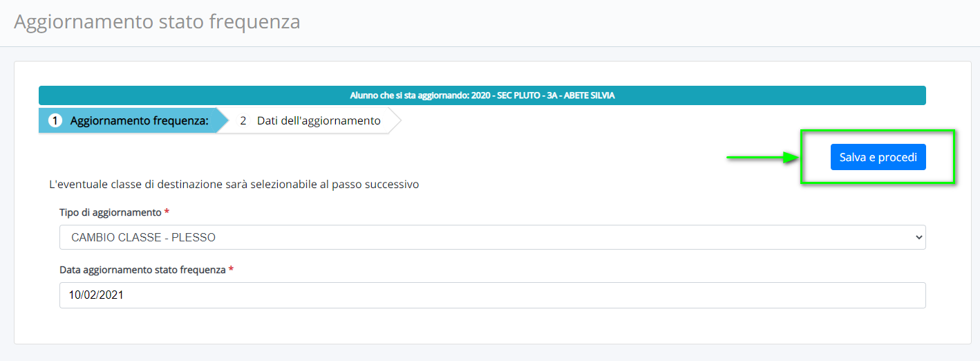
Task: Click red asterisk beside Tipo di aggiornamento
Action: (x=167, y=212)
